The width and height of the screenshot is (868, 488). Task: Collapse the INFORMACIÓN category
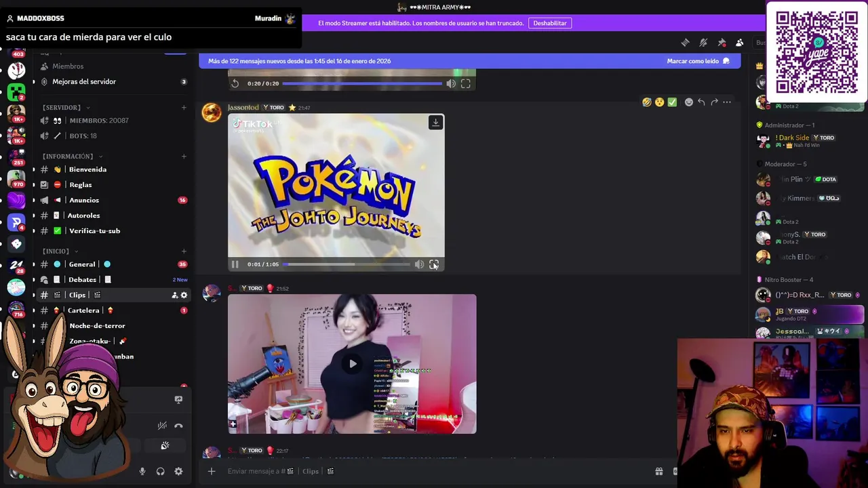click(x=72, y=156)
